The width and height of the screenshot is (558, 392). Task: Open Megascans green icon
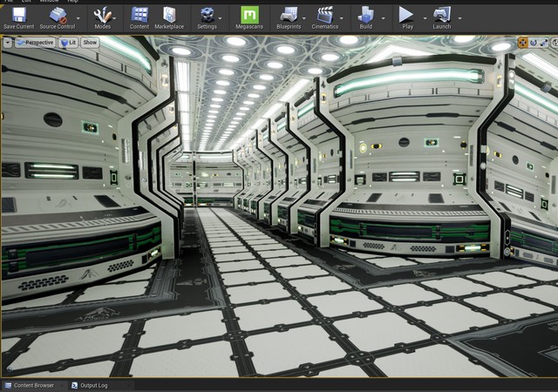(x=249, y=16)
